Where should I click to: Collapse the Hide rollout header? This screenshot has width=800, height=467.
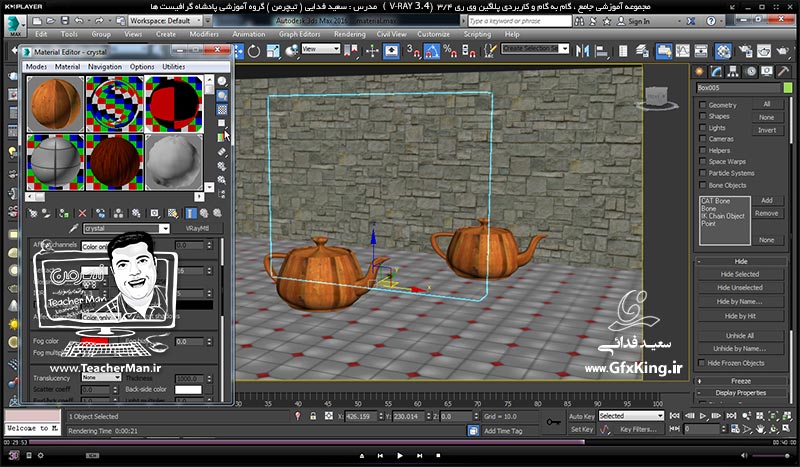click(740, 261)
